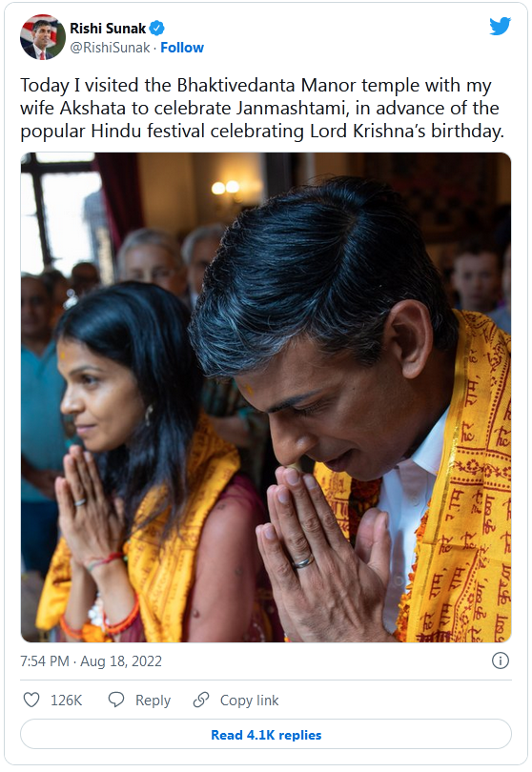Click the Reply label text
Image resolution: width=532 pixels, height=772 pixels.
point(153,701)
